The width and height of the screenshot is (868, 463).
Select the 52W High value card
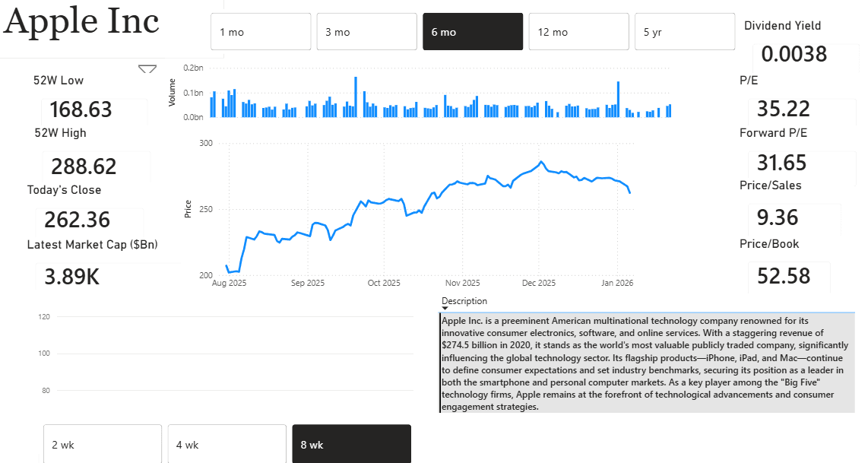[81, 165]
